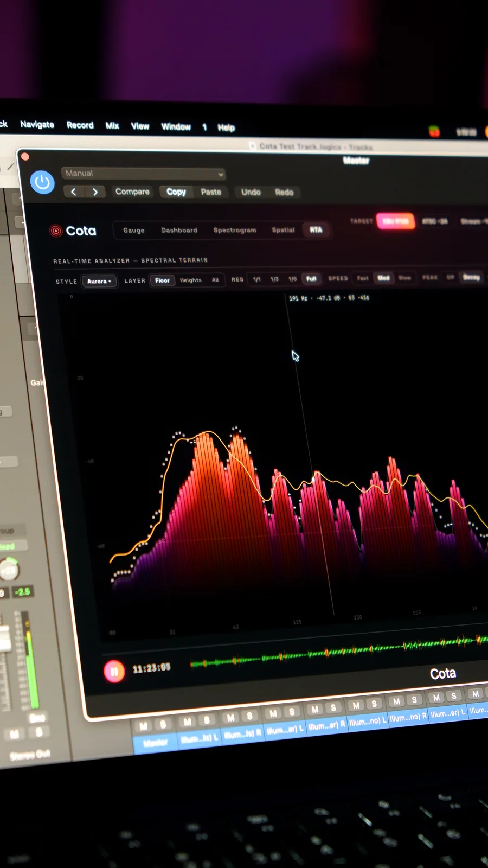The image size is (488, 868).
Task: Set layer to Floor
Action: pos(162,280)
